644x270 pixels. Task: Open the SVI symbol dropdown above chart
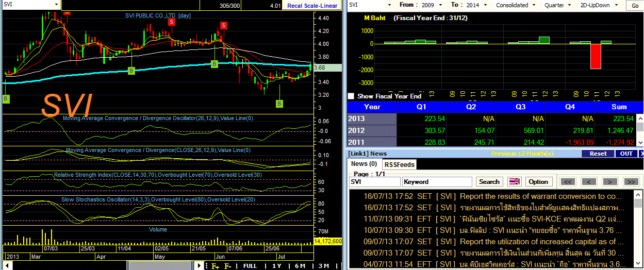pyautogui.click(x=56, y=4)
